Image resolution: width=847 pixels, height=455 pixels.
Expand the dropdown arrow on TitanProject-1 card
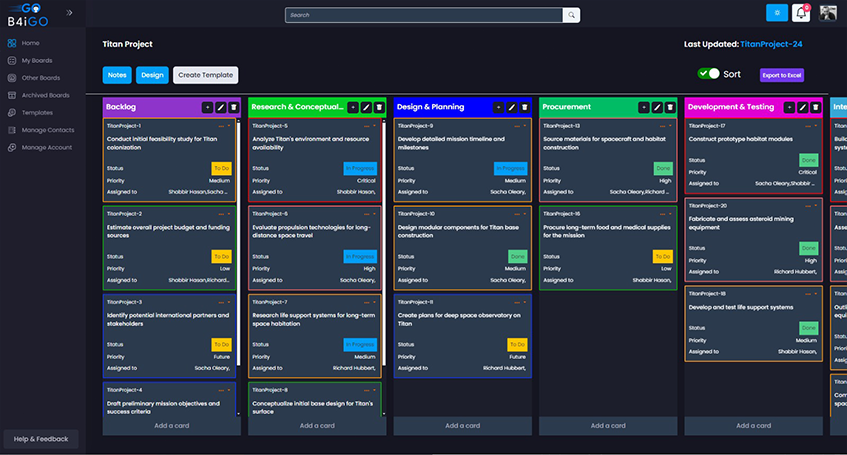[x=229, y=126]
